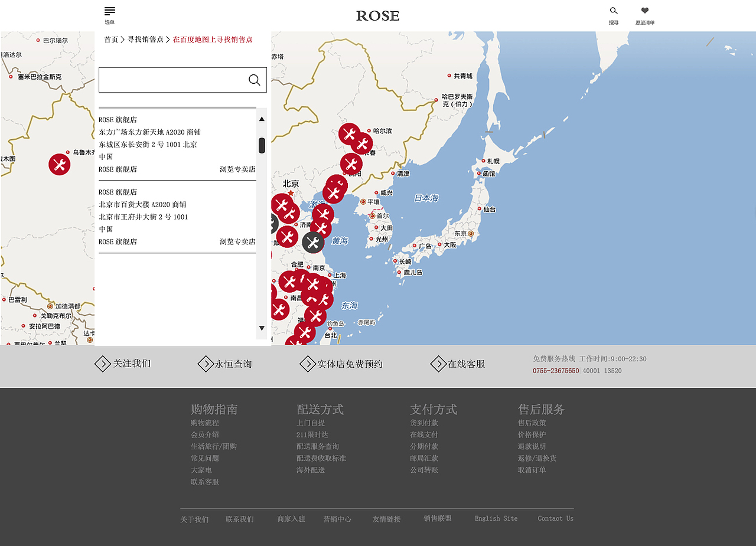
Task: Click the black cluster marker near 济南
Action: [x=314, y=242]
